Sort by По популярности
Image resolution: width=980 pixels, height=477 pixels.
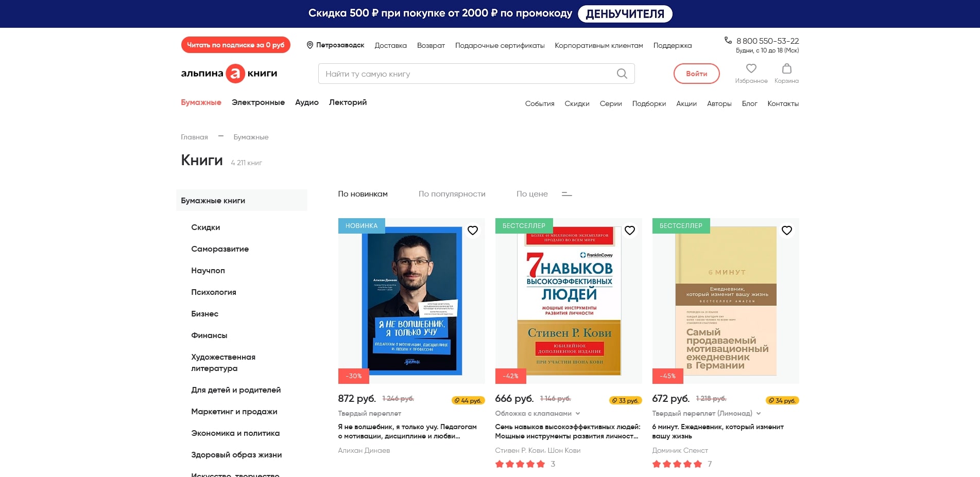[452, 194]
